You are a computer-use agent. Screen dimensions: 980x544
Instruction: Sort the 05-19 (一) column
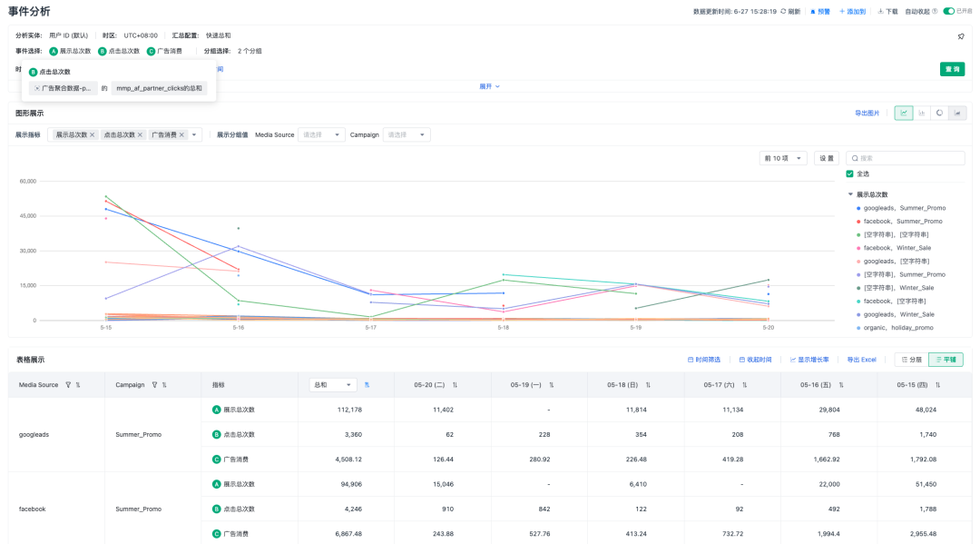pyautogui.click(x=552, y=385)
